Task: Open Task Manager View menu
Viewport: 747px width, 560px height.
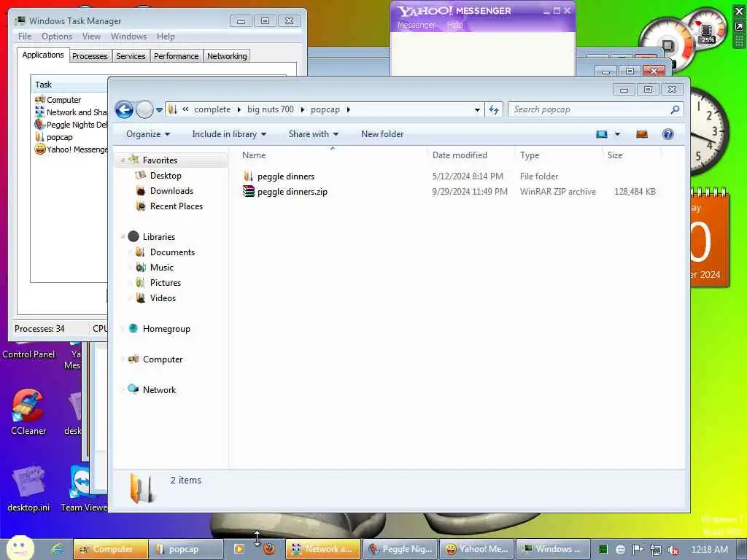Action: pos(91,36)
